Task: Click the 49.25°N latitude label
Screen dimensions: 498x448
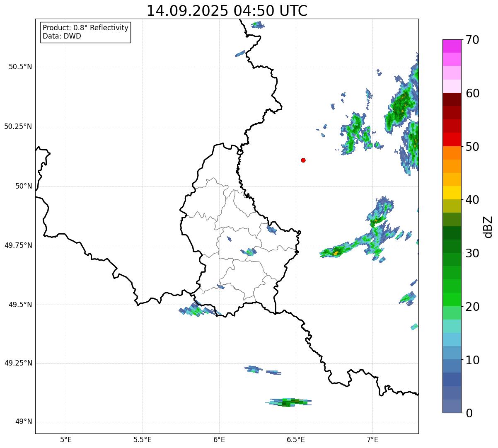Action: 18,363
